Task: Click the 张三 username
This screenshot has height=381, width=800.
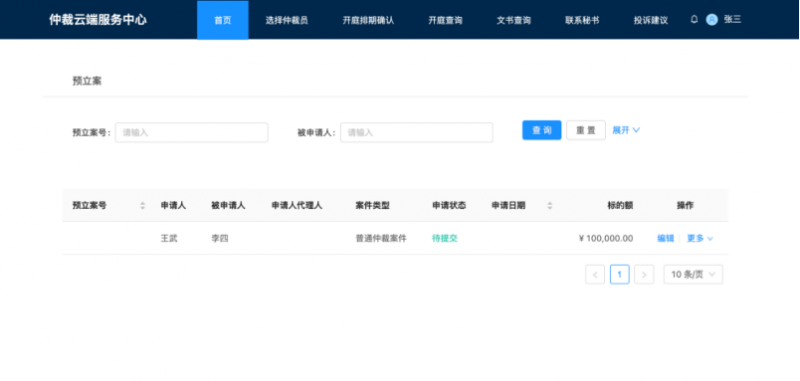Action: pos(732,20)
